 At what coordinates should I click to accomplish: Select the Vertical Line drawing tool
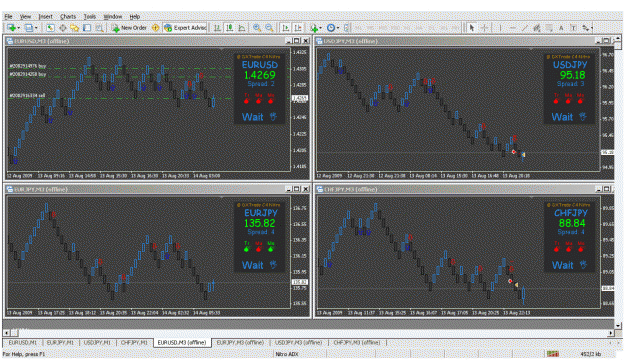point(500,28)
